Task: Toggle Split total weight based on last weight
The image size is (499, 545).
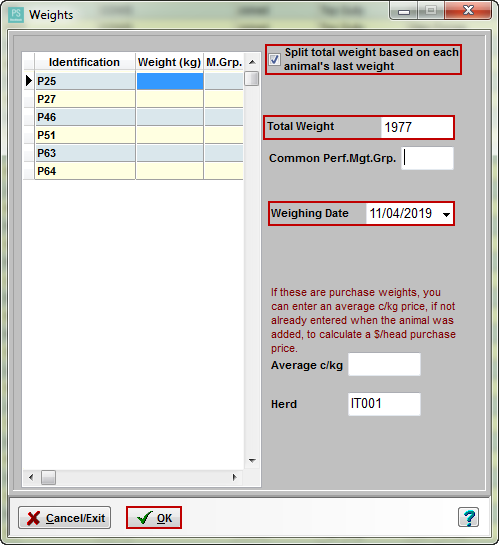Action: (275, 59)
